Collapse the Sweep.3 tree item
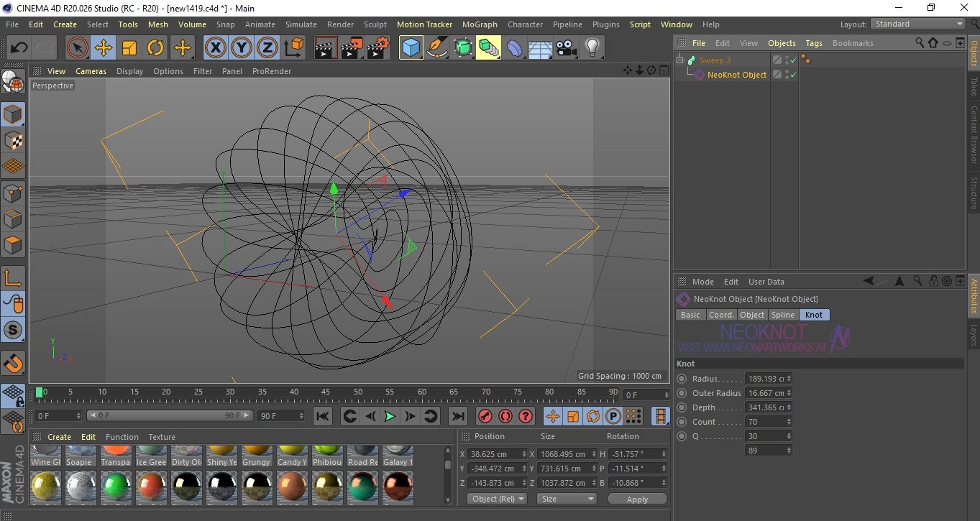Viewport: 980px width, 521px height. pos(680,60)
